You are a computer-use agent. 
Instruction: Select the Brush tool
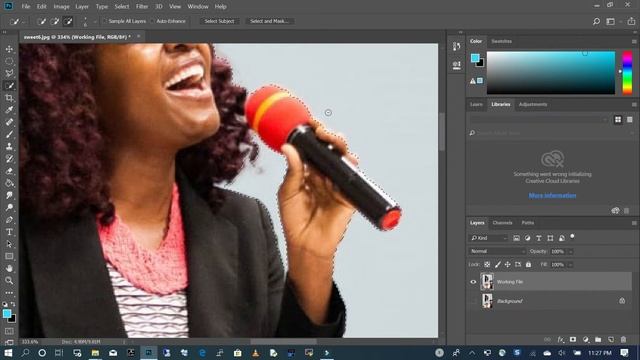(9, 134)
